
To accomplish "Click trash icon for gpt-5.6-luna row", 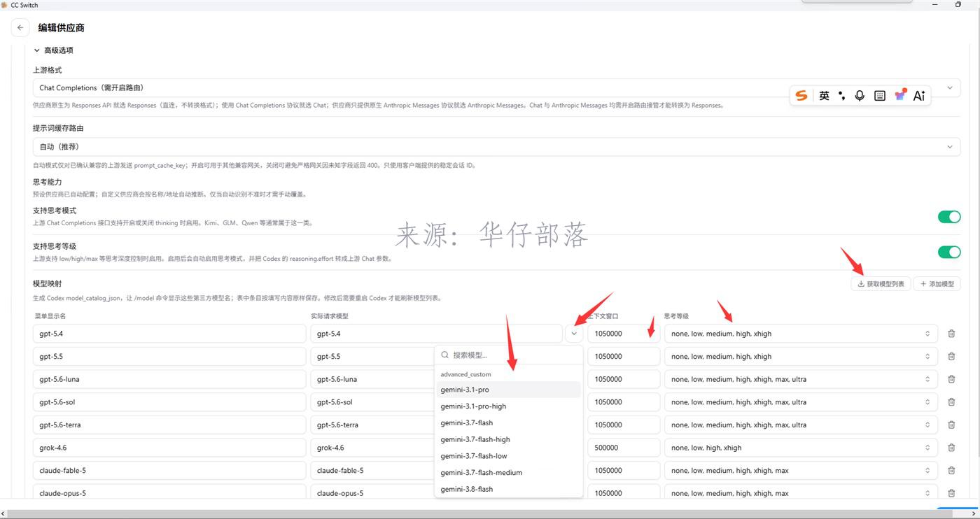I will [951, 379].
